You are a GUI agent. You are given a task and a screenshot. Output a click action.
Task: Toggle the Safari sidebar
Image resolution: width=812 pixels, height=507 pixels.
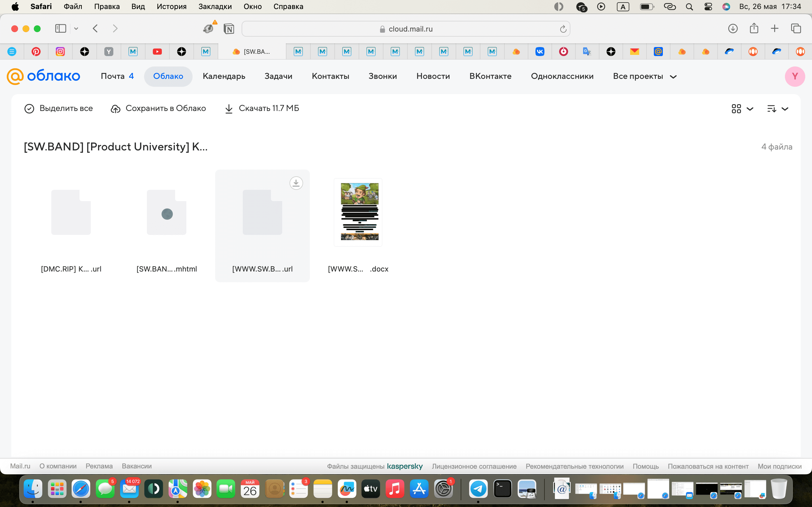point(60,28)
